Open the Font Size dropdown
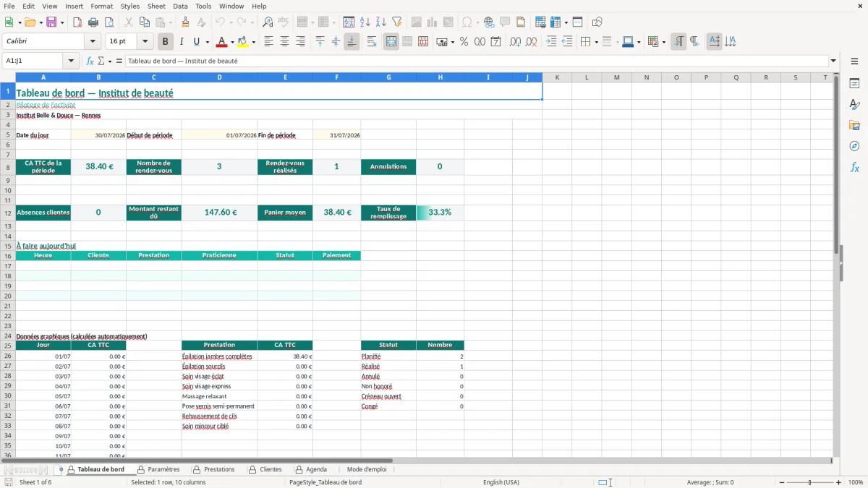Screen dimensions: 868x488 click(145, 42)
